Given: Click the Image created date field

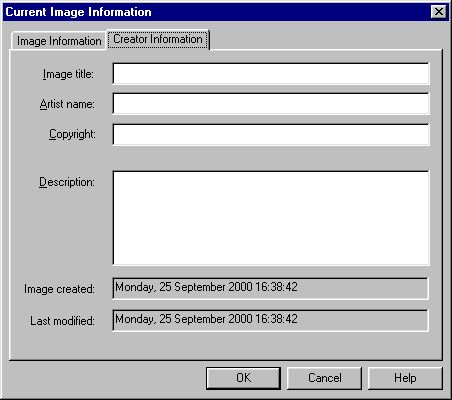Looking at the screenshot, I should (x=271, y=288).
